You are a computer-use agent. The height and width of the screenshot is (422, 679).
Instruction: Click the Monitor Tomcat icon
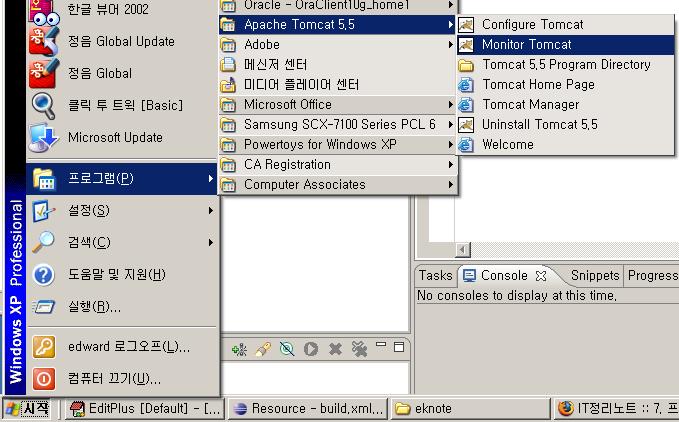466,45
